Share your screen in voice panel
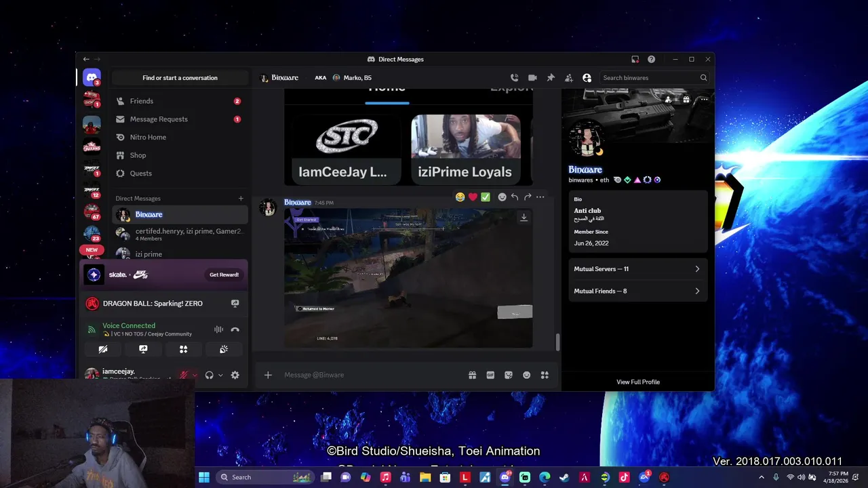868x488 pixels. [143, 349]
